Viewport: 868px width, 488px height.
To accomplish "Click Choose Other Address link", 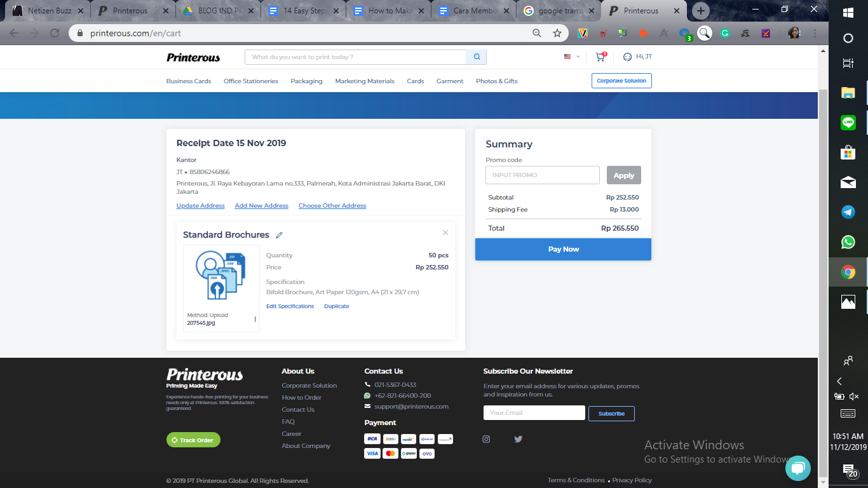I will pos(332,206).
